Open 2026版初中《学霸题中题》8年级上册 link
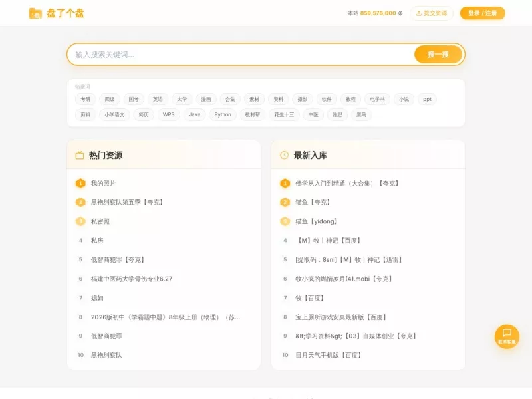Viewport: 532px width, 399px height. 166,317
